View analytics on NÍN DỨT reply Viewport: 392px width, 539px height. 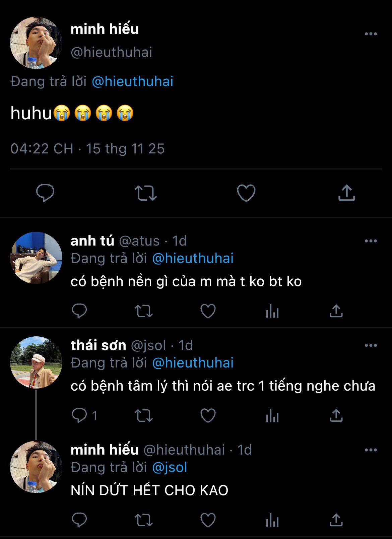272,521
